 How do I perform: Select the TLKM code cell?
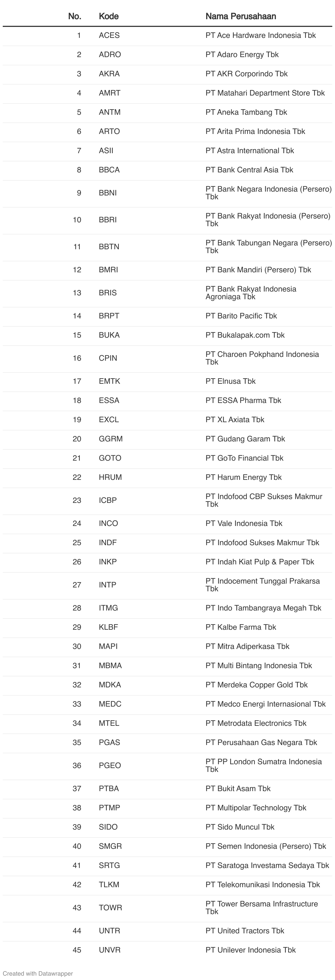(109, 884)
